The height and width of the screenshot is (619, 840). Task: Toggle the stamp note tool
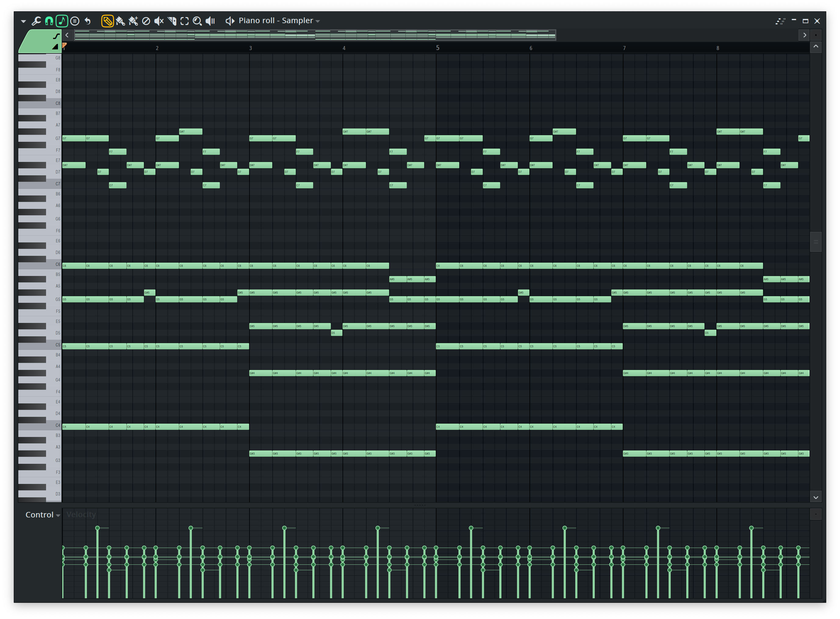coord(62,21)
